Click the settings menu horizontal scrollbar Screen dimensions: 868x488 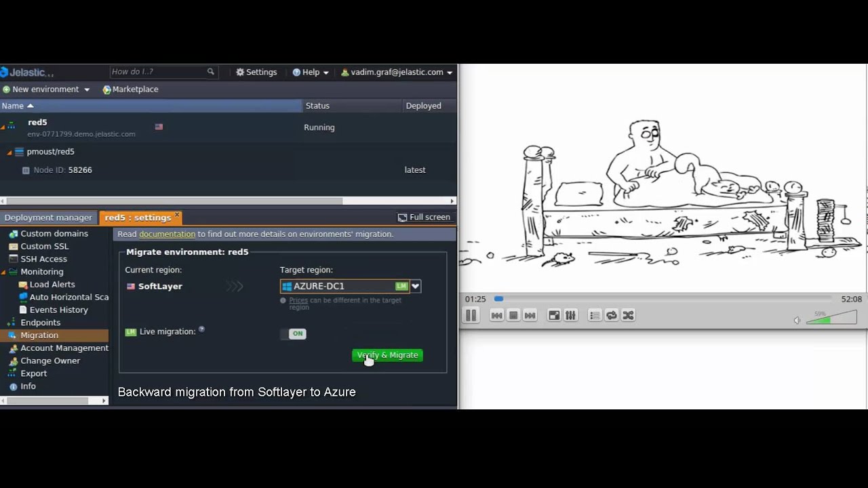[x=47, y=401]
